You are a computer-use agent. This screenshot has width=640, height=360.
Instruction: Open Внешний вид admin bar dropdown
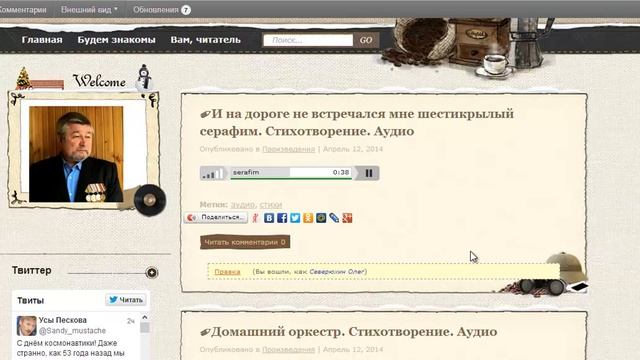[x=89, y=9]
